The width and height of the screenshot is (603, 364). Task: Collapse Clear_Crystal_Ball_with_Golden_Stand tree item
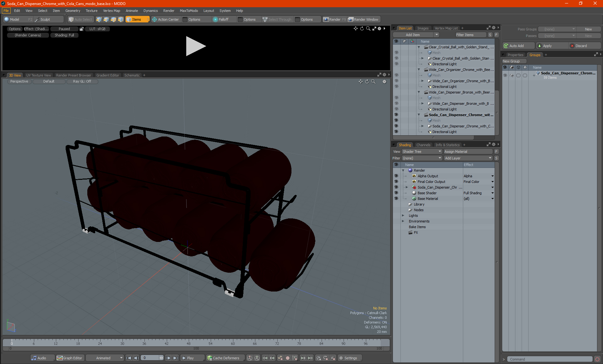(419, 47)
